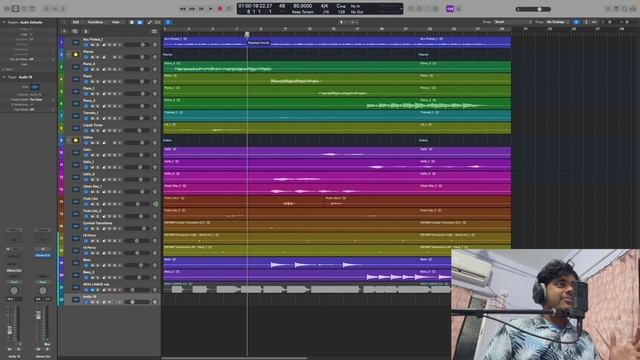Click the horizontal scrollbar at bottom
The width and height of the screenshot is (640, 360).
click(235, 358)
